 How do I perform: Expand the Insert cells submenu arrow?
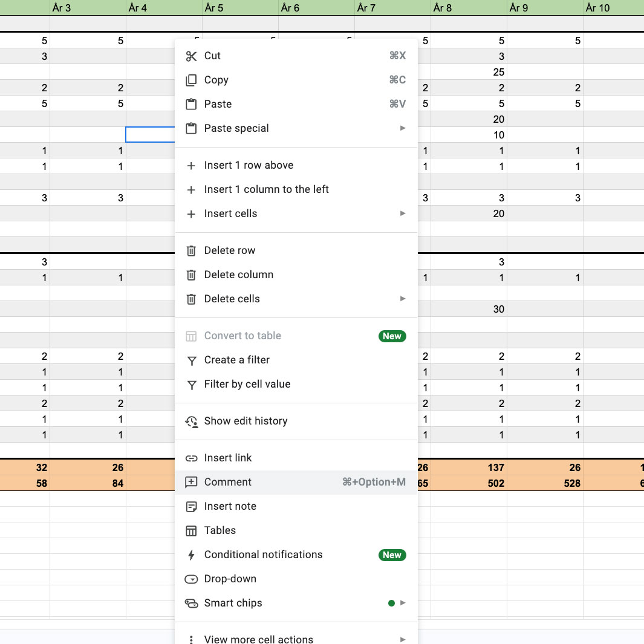(403, 213)
